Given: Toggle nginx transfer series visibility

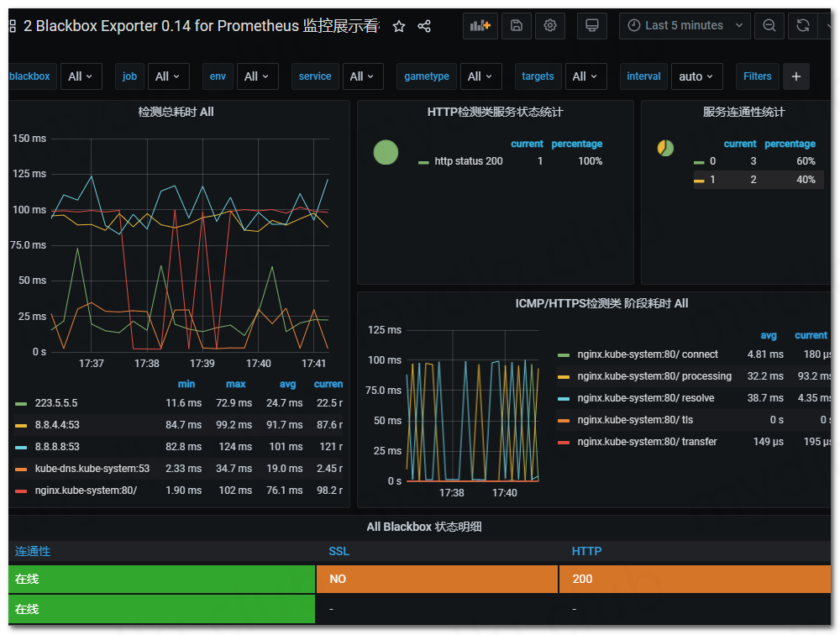Looking at the screenshot, I should [x=647, y=442].
